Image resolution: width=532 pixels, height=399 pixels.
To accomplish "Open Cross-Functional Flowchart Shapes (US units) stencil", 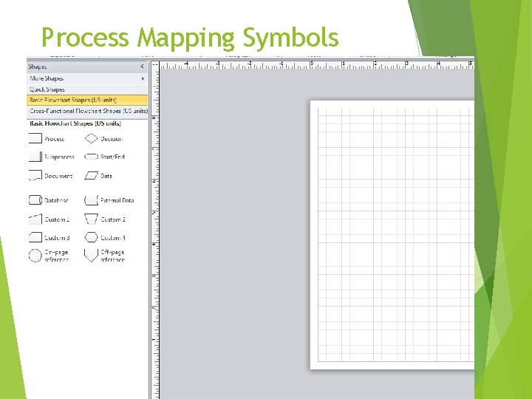I will point(87,111).
